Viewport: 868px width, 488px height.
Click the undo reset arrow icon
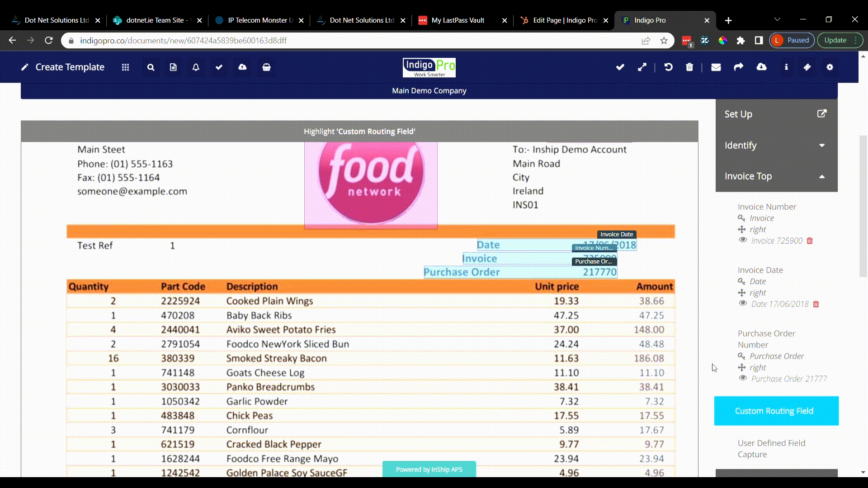pyautogui.click(x=668, y=67)
